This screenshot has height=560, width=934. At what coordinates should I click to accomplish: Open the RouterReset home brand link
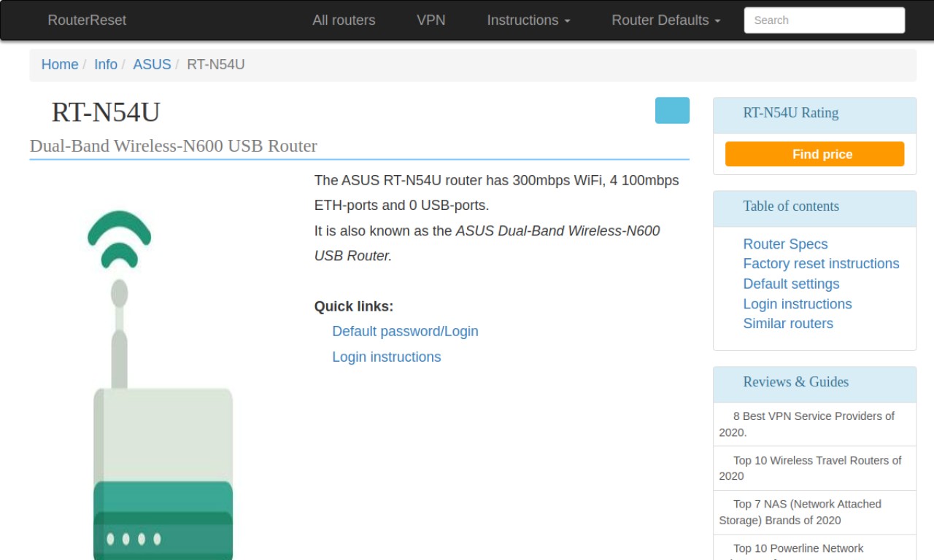tap(87, 20)
